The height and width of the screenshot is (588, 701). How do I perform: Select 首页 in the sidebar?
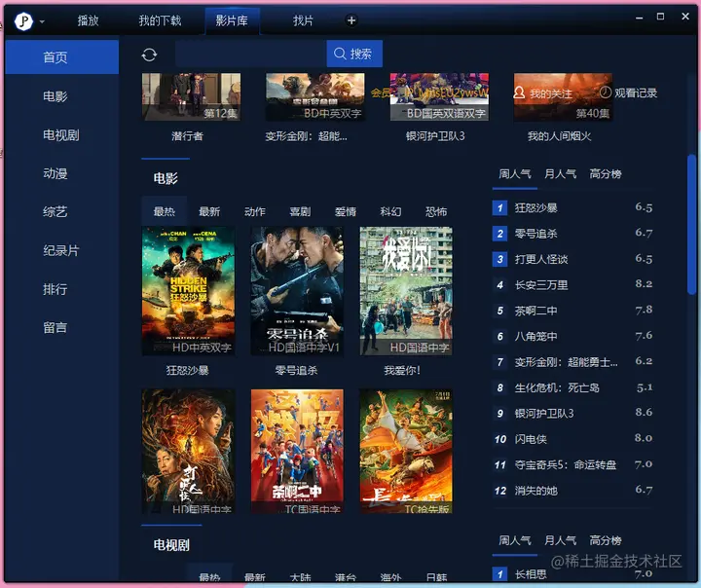tap(62, 56)
